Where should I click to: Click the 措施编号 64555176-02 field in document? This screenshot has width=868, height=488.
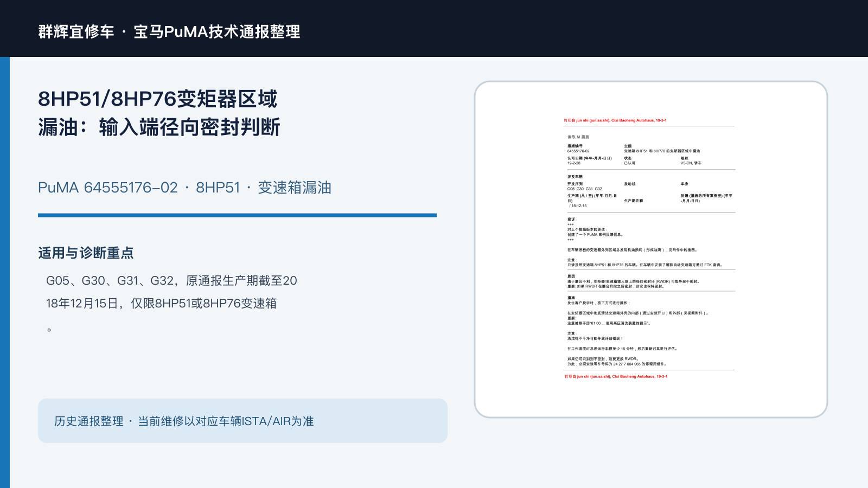pos(578,149)
